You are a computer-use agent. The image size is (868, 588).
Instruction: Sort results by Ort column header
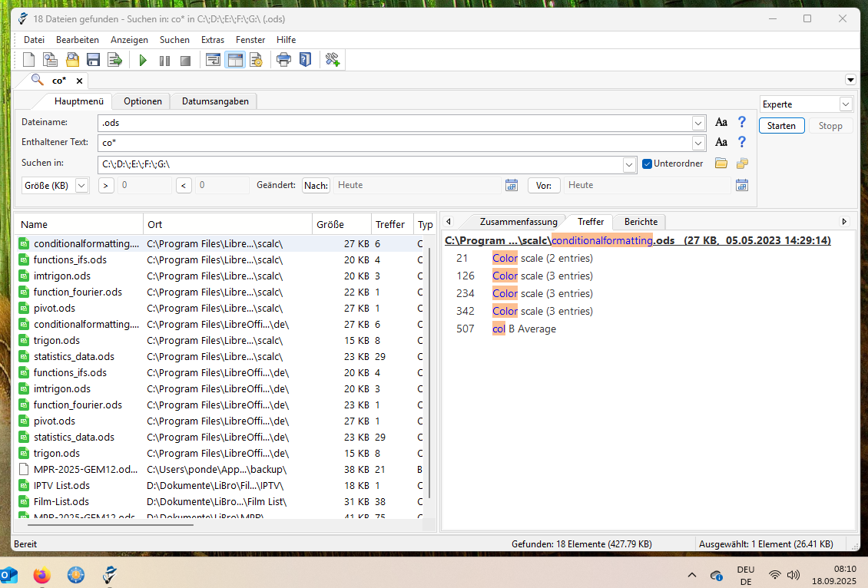tap(227, 225)
